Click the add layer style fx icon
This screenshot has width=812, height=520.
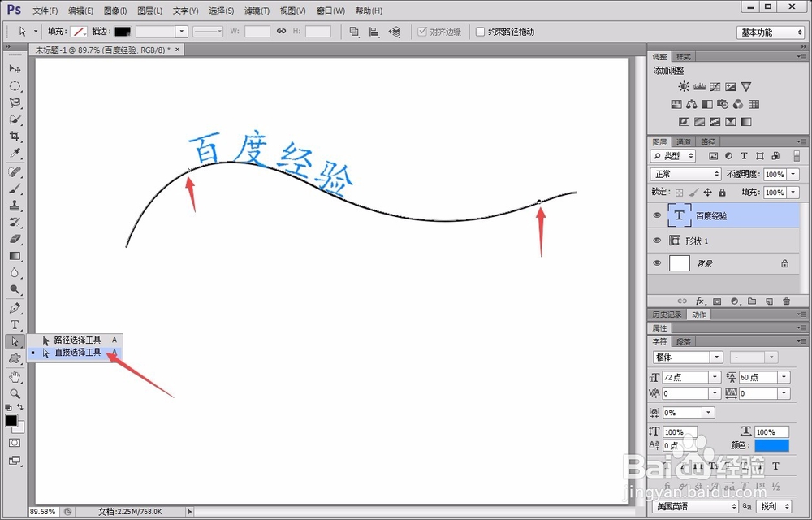(x=700, y=301)
